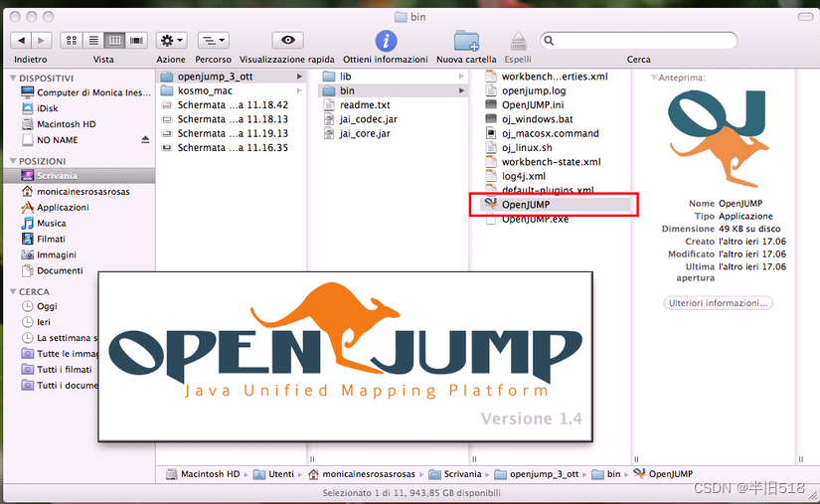
Task: Collapse the CERCA sidebar section
Action: click(x=13, y=291)
